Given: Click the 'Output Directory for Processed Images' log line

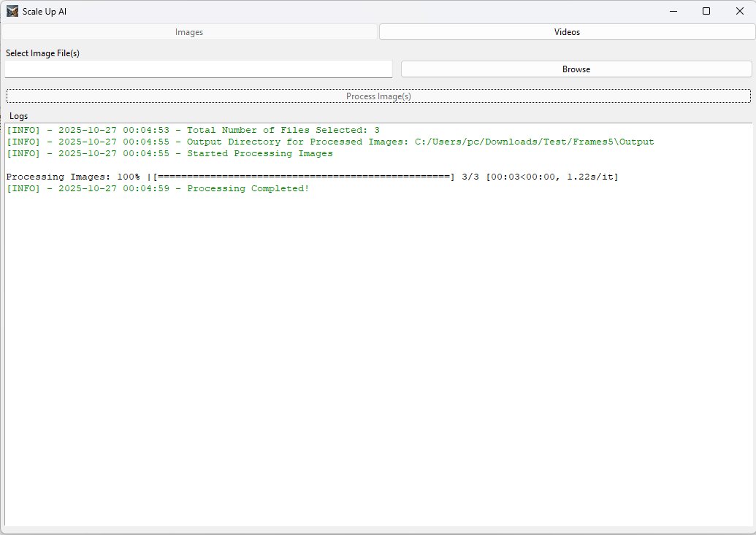Looking at the screenshot, I should tap(330, 142).
